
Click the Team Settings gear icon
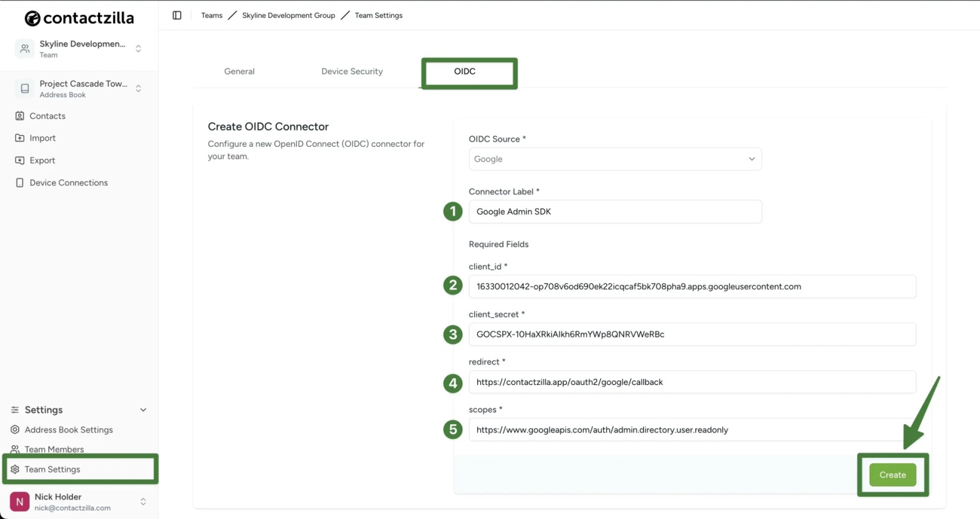click(x=15, y=469)
